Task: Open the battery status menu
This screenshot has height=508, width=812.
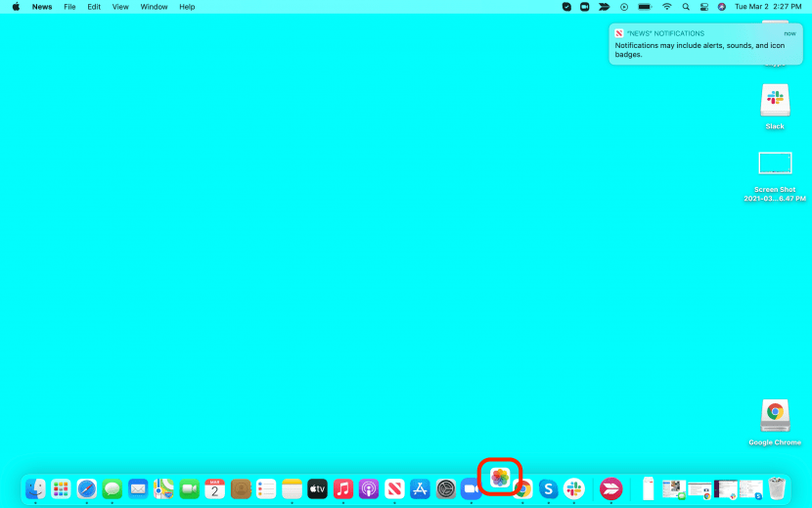Action: (x=645, y=7)
